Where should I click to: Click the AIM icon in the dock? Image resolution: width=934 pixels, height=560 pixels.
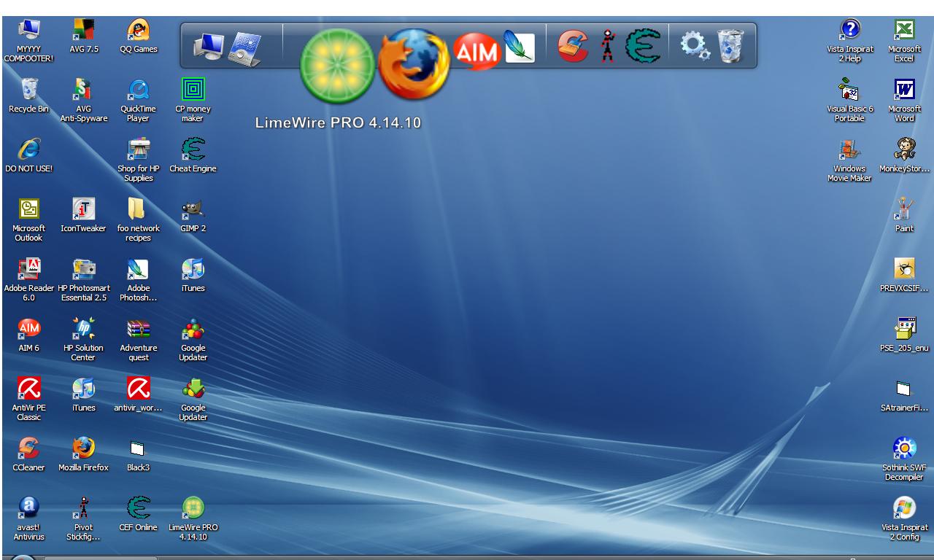[476, 50]
